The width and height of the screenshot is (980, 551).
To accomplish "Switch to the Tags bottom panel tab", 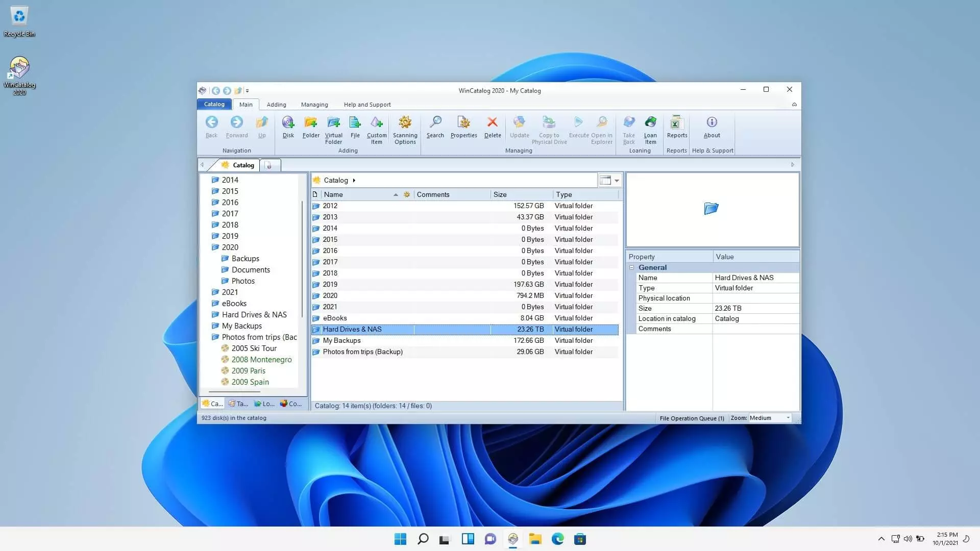I will (x=238, y=404).
